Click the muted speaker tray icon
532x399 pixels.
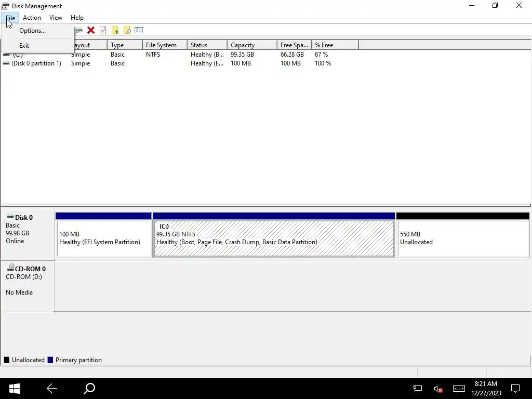tap(438, 389)
